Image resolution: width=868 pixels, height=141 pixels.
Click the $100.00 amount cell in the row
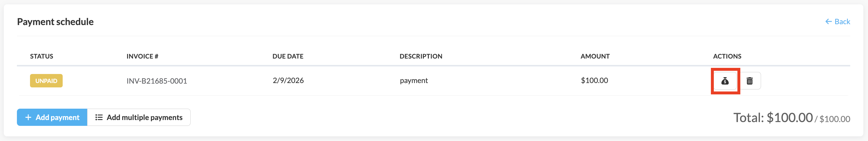(594, 80)
